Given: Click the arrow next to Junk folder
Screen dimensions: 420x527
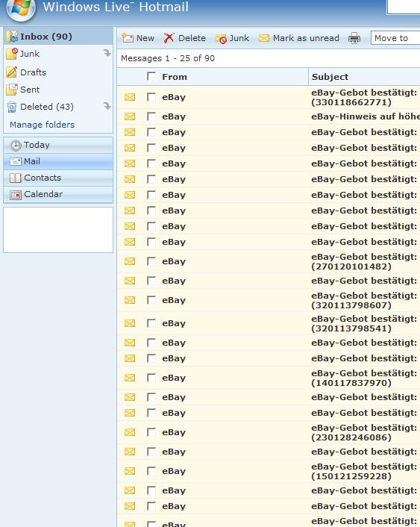Looking at the screenshot, I should [x=107, y=53].
